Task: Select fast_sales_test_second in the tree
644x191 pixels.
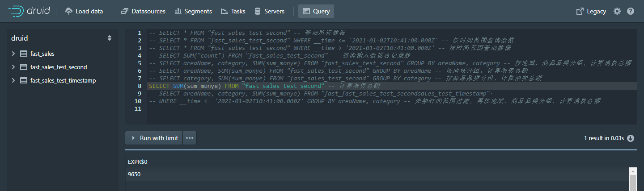Action: pos(59,67)
